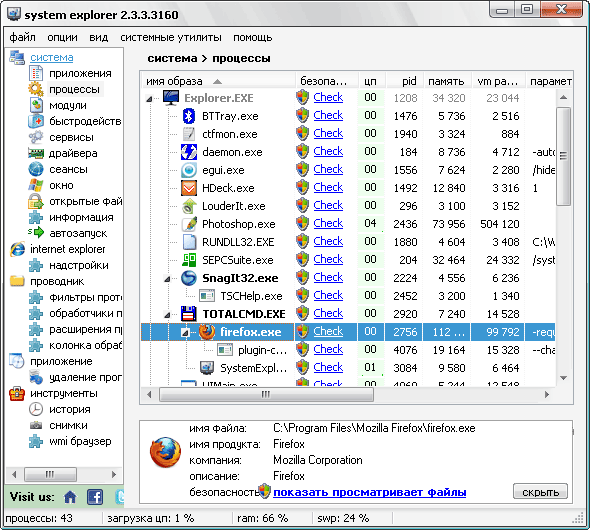Click the BTTray.exe Bluetooth icon

[189, 116]
